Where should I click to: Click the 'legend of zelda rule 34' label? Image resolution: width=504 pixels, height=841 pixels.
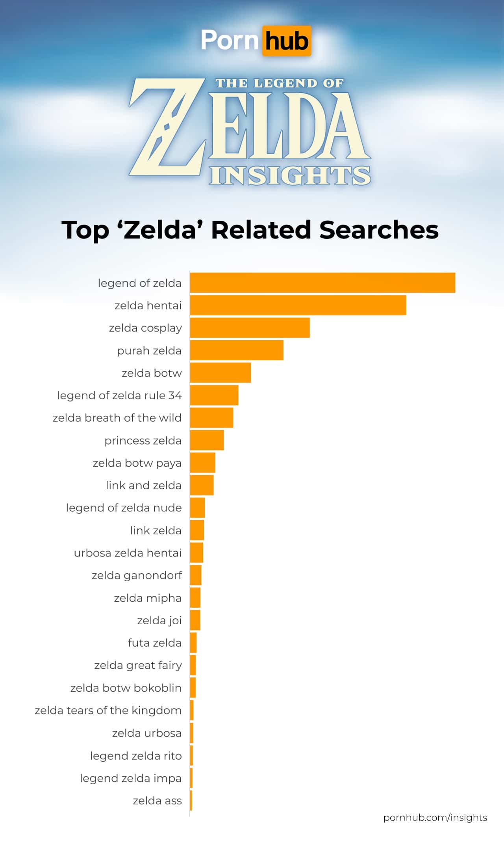(119, 395)
